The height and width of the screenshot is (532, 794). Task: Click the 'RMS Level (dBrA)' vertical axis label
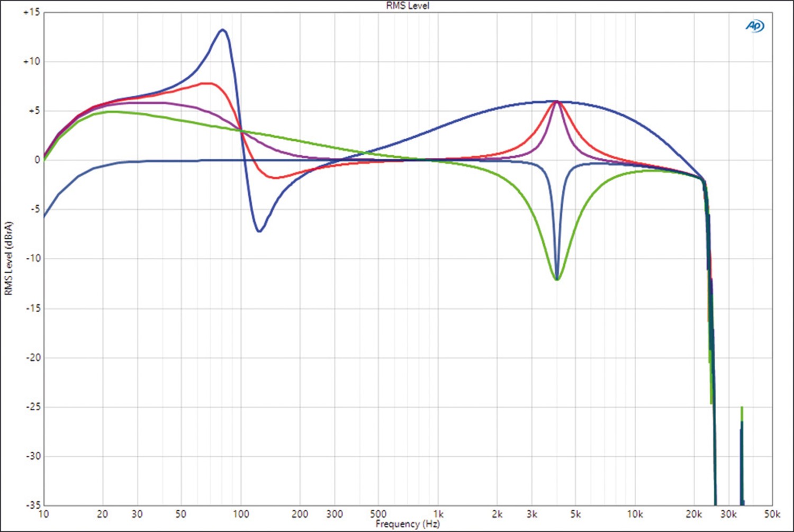8,258
